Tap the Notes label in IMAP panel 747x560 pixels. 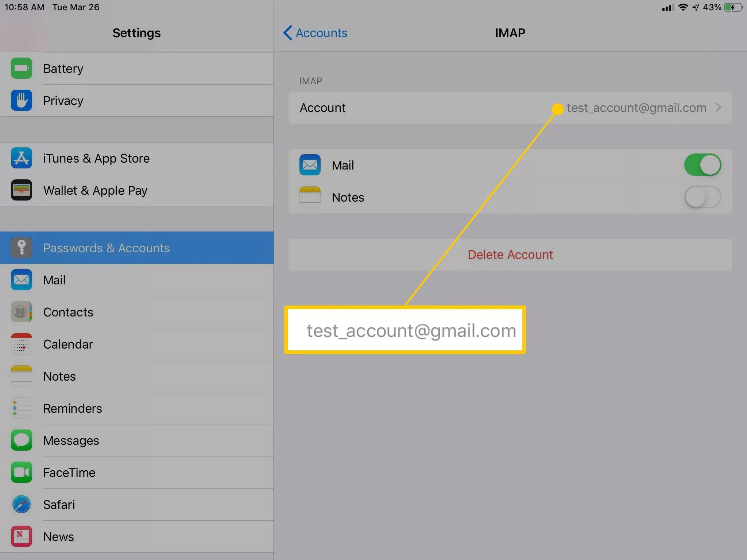(348, 197)
